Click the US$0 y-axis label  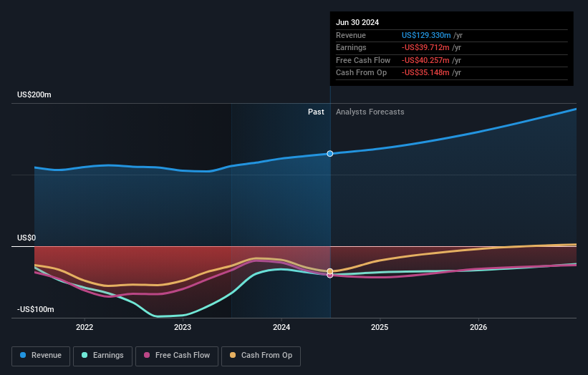pos(26,238)
